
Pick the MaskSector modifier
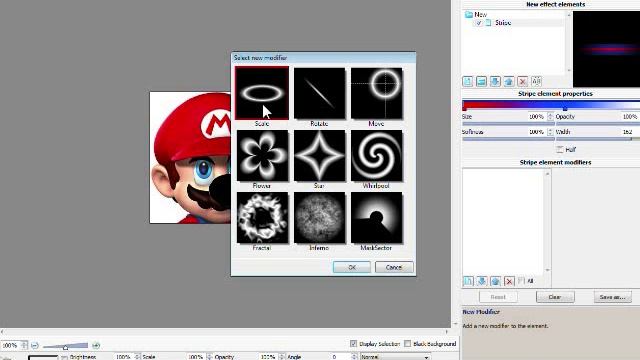click(x=376, y=218)
